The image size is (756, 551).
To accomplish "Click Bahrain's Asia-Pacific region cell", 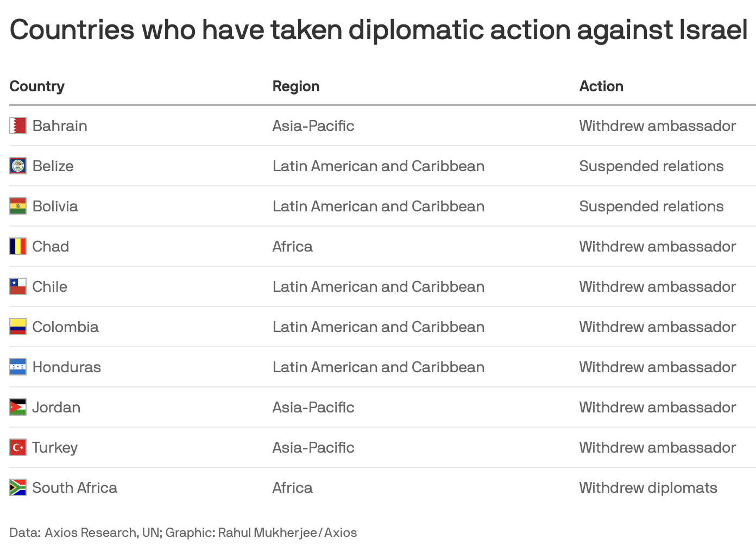I will 313,126.
